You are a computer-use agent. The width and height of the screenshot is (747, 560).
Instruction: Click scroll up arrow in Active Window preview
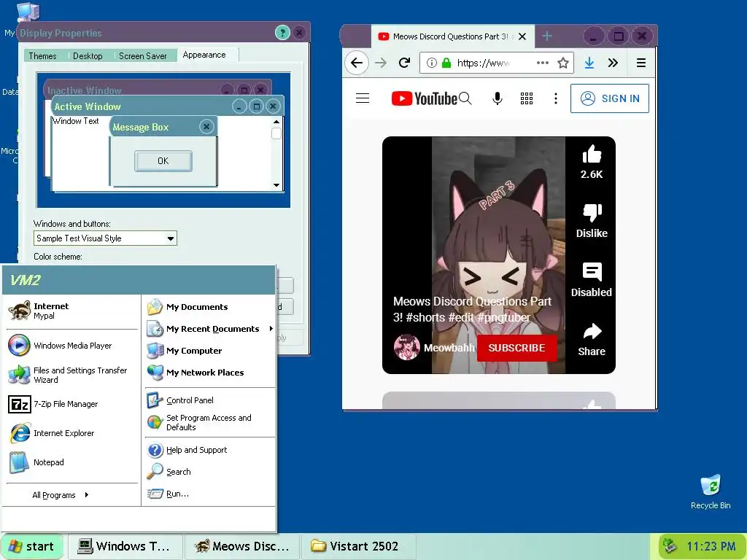point(276,122)
